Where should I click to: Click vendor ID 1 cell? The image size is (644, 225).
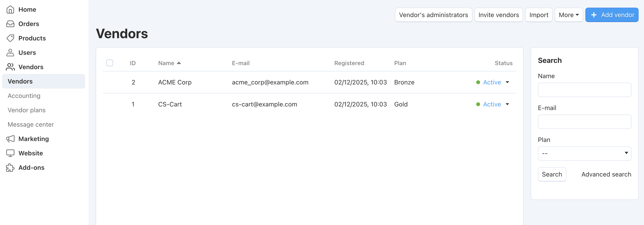tap(133, 104)
